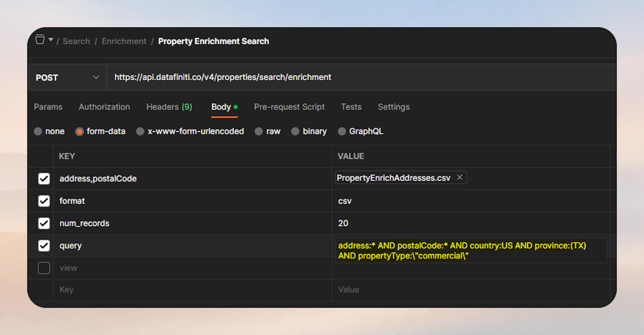The width and height of the screenshot is (644, 335).
Task: Open the POST method dropdown
Action: (x=96, y=77)
